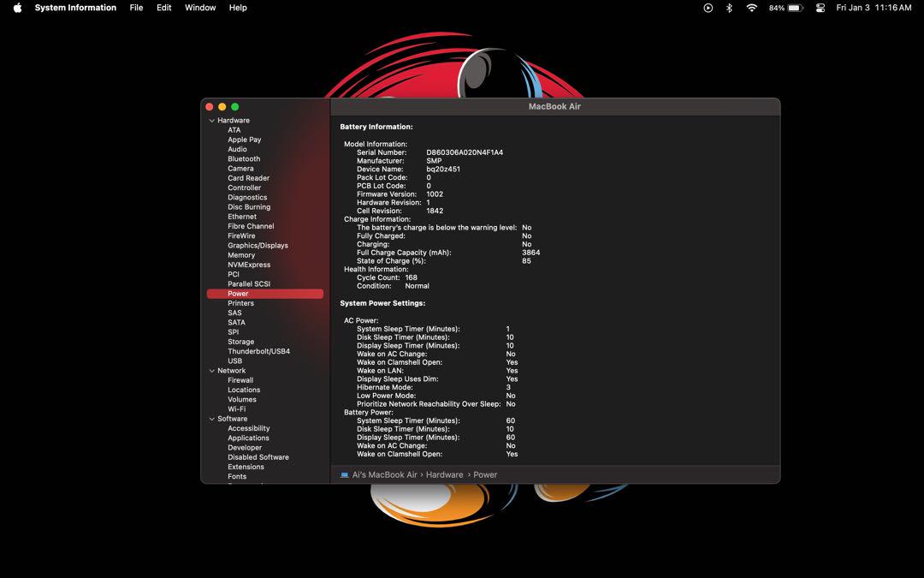
Task: Click the serial number D860306A020N4F1A4
Action: tap(465, 152)
